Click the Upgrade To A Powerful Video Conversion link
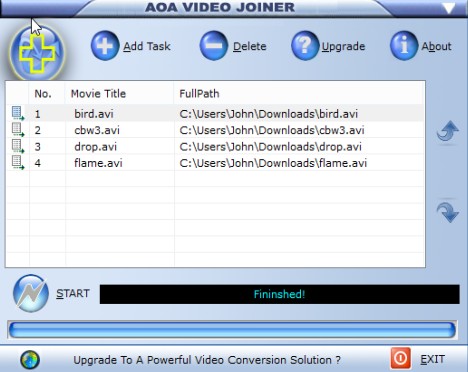The width and height of the screenshot is (468, 372). tap(207, 360)
